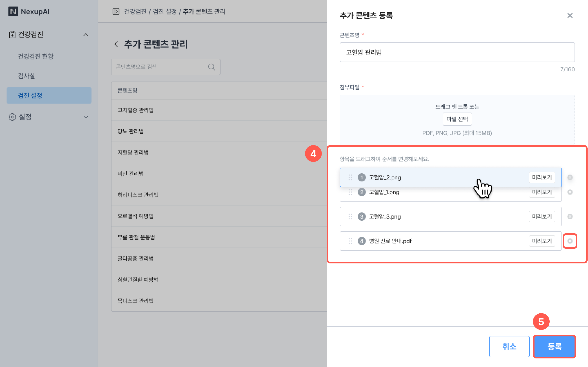
Task: Click drag handle of 고혈압_3.png
Action: pos(350,217)
